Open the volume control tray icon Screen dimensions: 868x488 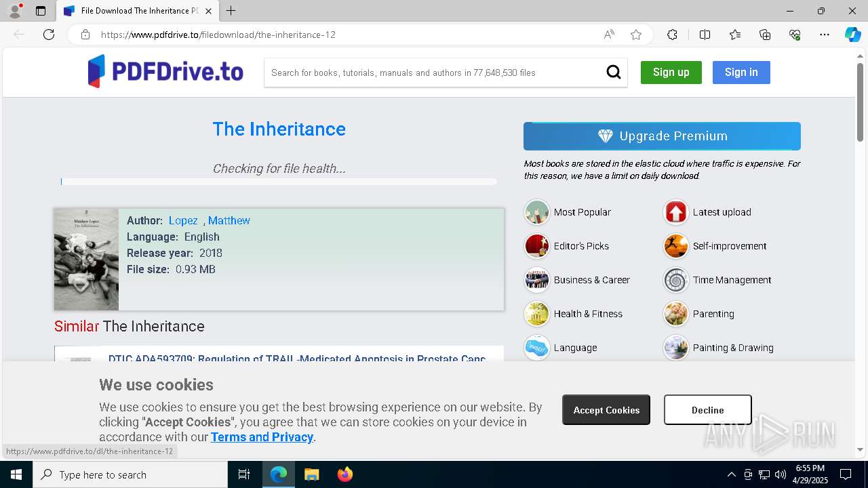tap(780, 474)
